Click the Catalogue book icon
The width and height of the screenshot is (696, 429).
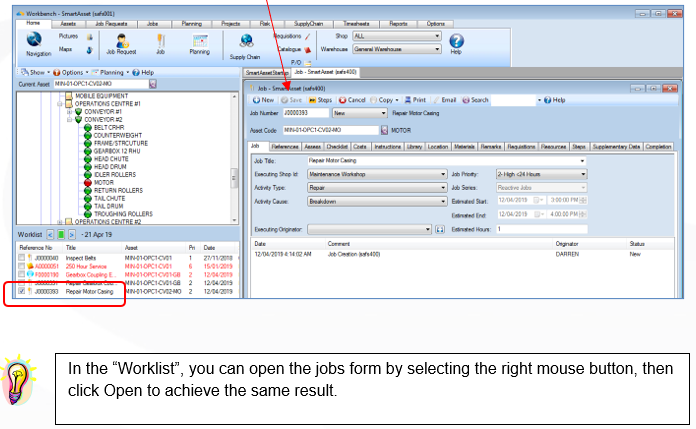(308, 49)
